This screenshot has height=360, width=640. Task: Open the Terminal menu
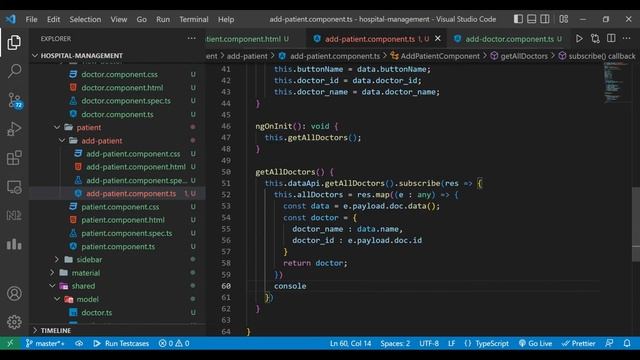(194, 19)
